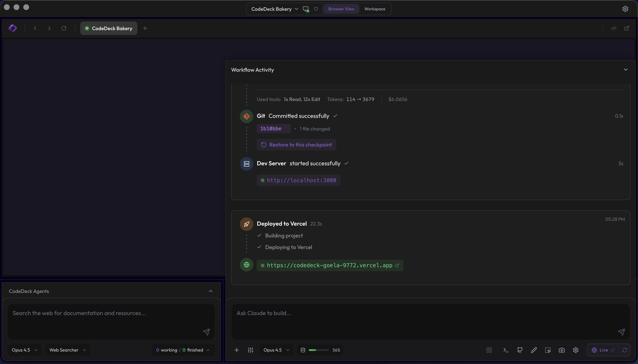
Task: Switch to the Workspace tab
Action: (374, 9)
